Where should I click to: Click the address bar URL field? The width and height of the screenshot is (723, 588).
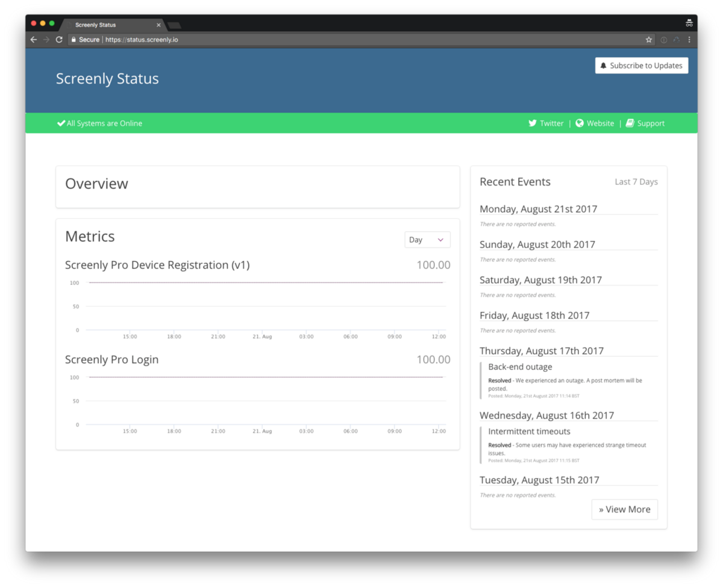point(361,40)
